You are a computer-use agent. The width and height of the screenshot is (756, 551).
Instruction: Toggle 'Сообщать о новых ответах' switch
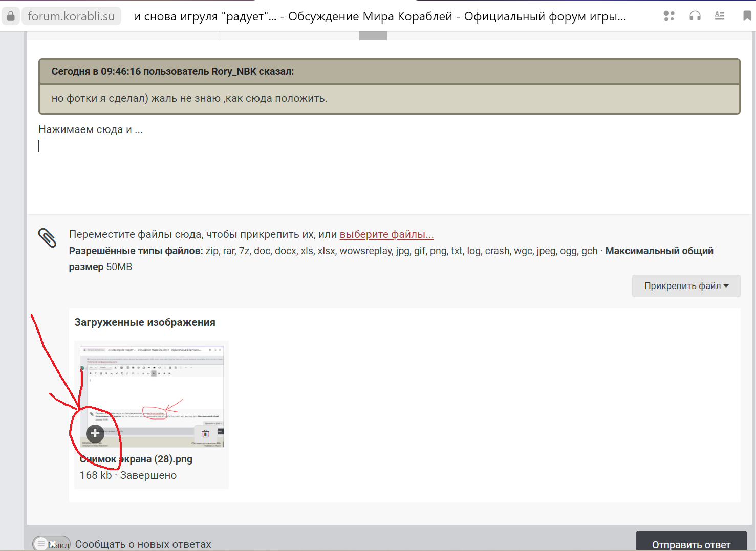tap(51, 544)
